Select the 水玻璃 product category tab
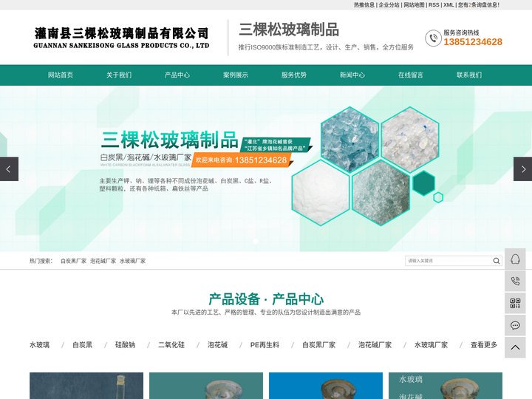 pyautogui.click(x=39, y=345)
